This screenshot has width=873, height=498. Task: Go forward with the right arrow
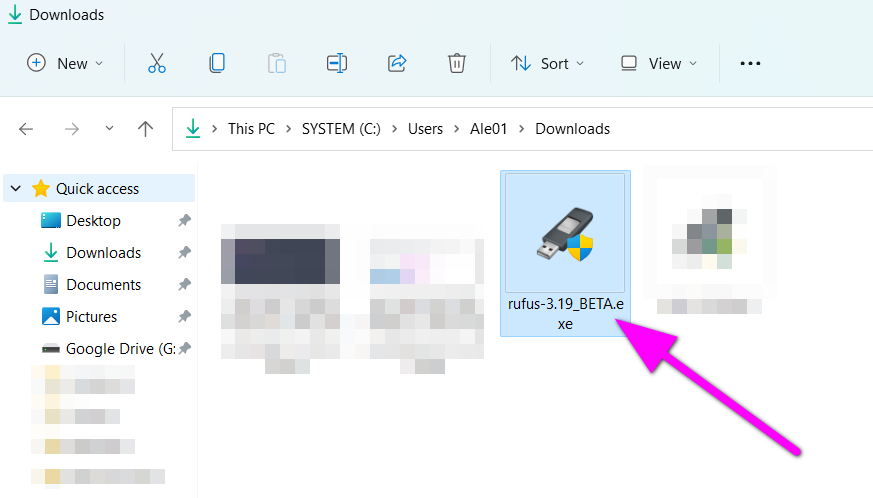(x=72, y=129)
